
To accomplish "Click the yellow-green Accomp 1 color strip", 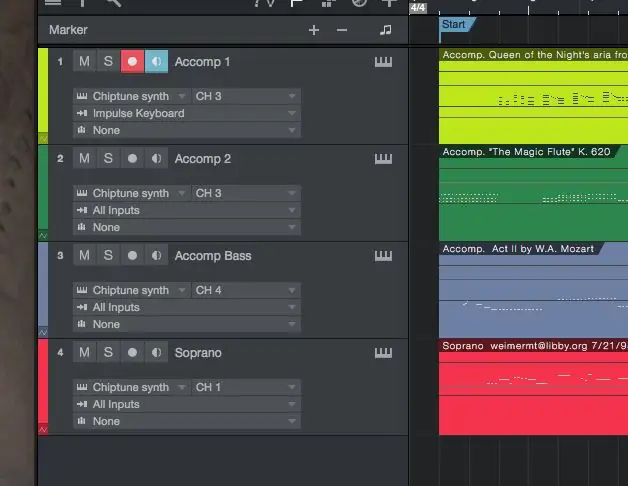I will [x=43, y=91].
